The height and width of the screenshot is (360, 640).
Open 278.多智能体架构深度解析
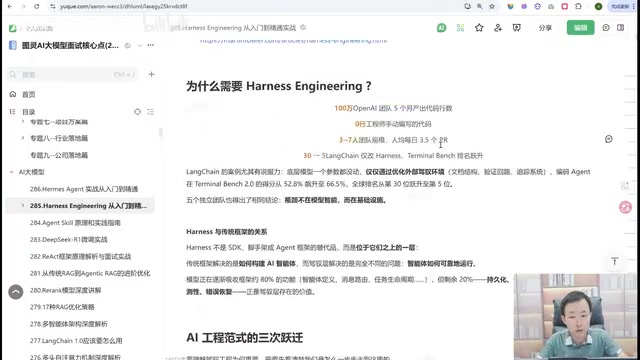tap(69, 324)
